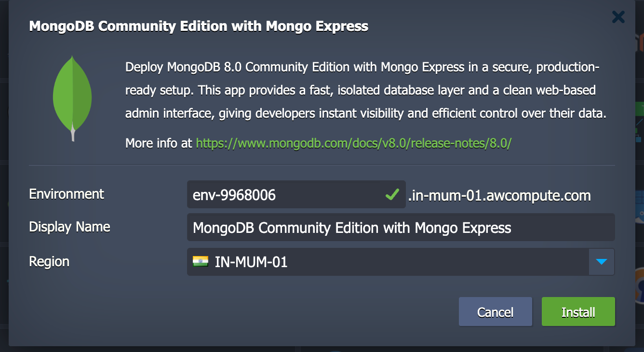This screenshot has width=644, height=352.
Task: Click the dialog title heading text
Action: (x=199, y=26)
